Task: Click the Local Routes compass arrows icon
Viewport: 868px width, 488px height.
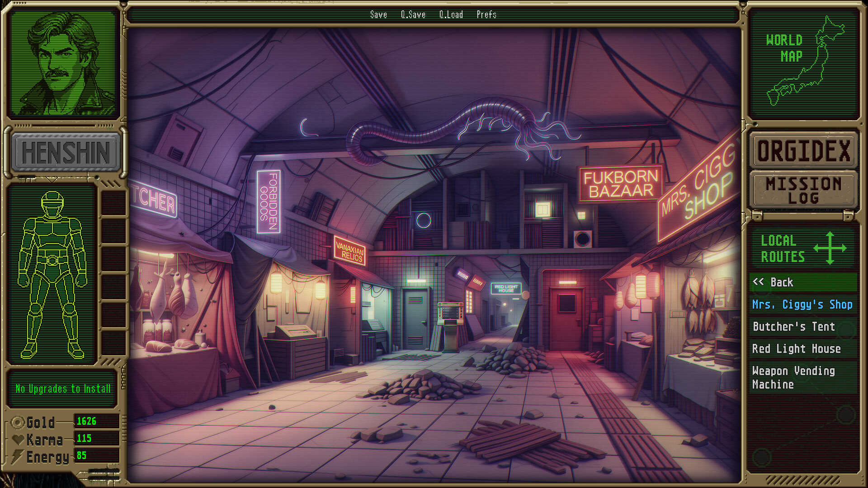Action: 830,248
